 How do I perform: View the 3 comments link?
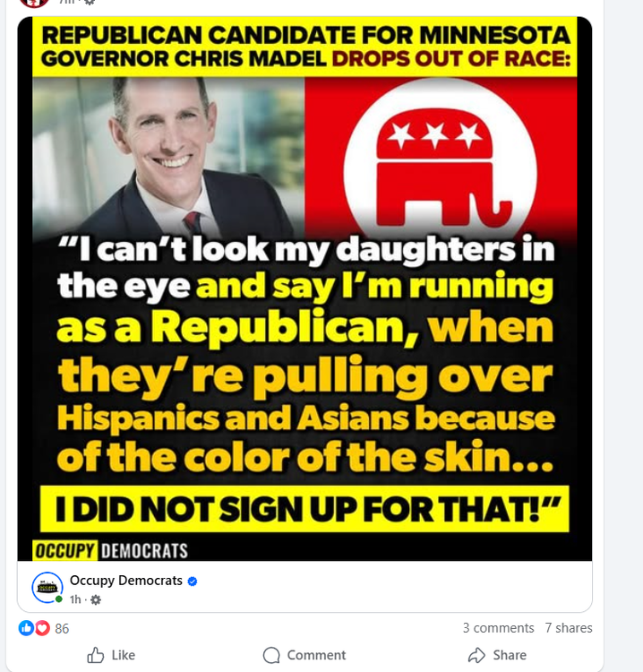(498, 628)
